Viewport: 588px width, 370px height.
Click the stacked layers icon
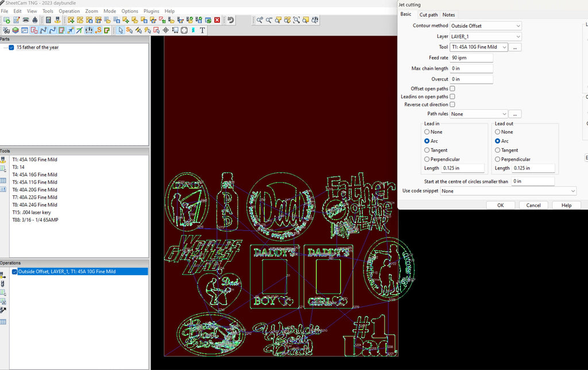pos(16,30)
